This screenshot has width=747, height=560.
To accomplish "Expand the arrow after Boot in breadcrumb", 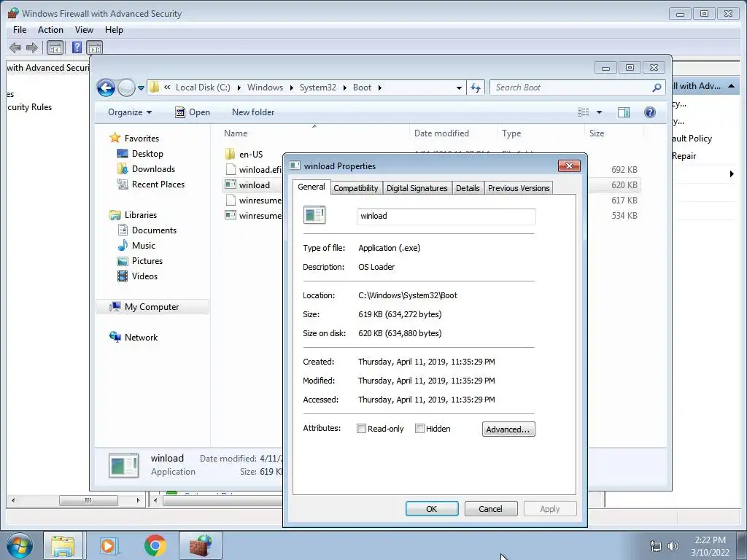I will pos(379,87).
